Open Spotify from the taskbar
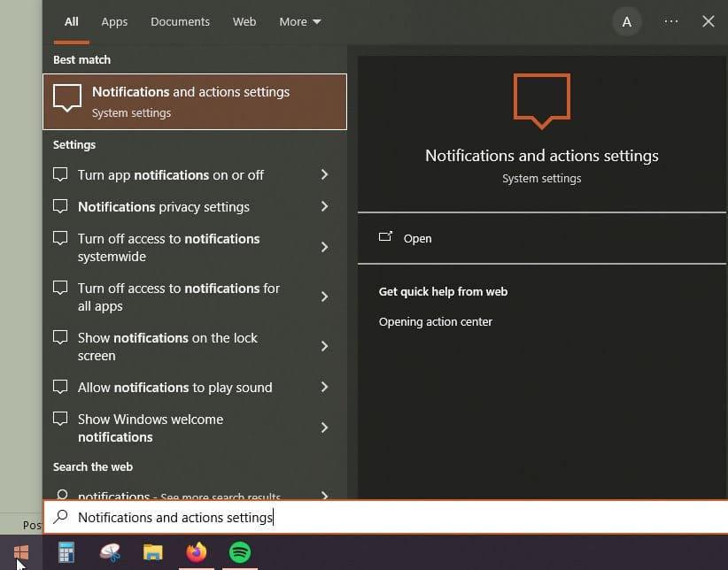This screenshot has height=570, width=728. coord(240,552)
